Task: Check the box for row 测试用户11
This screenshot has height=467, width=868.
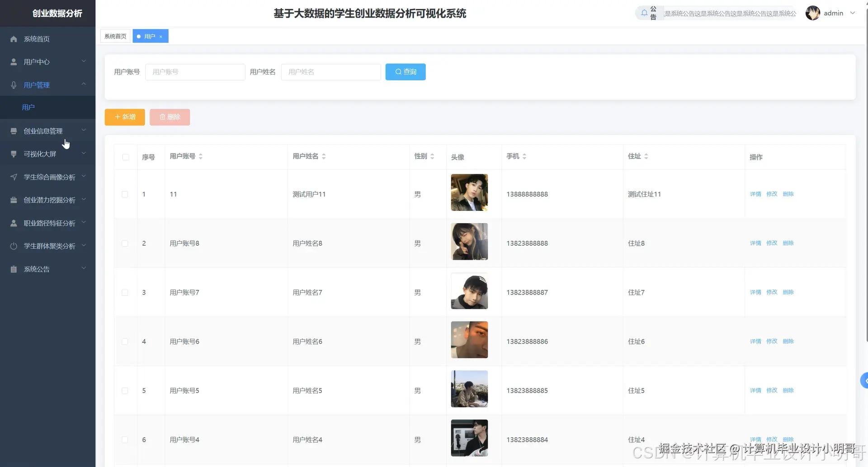Action: (x=125, y=194)
